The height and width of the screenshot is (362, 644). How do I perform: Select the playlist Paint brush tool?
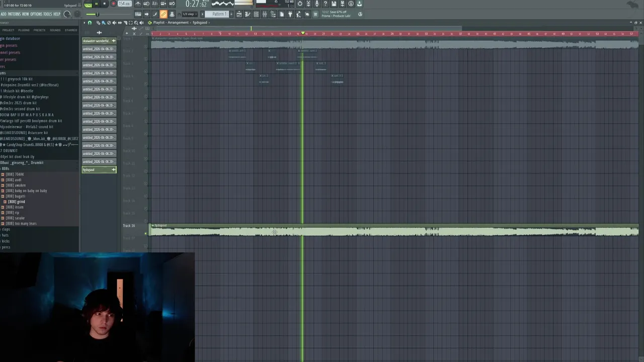click(x=103, y=23)
